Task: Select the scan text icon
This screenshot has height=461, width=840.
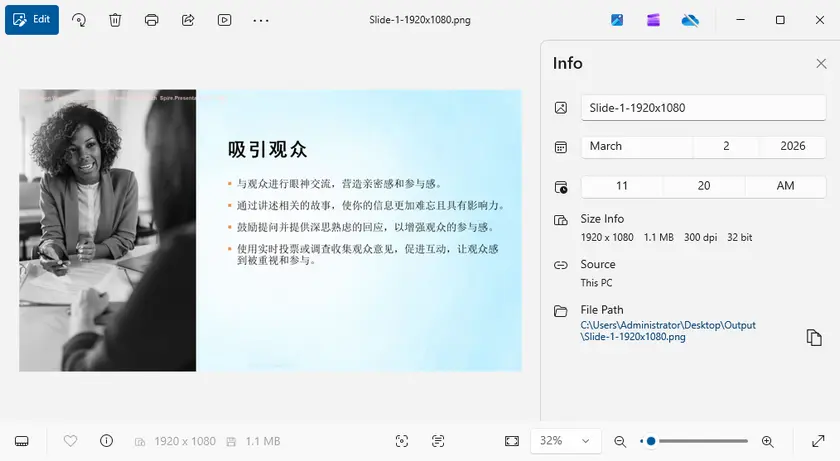Action: (x=438, y=441)
